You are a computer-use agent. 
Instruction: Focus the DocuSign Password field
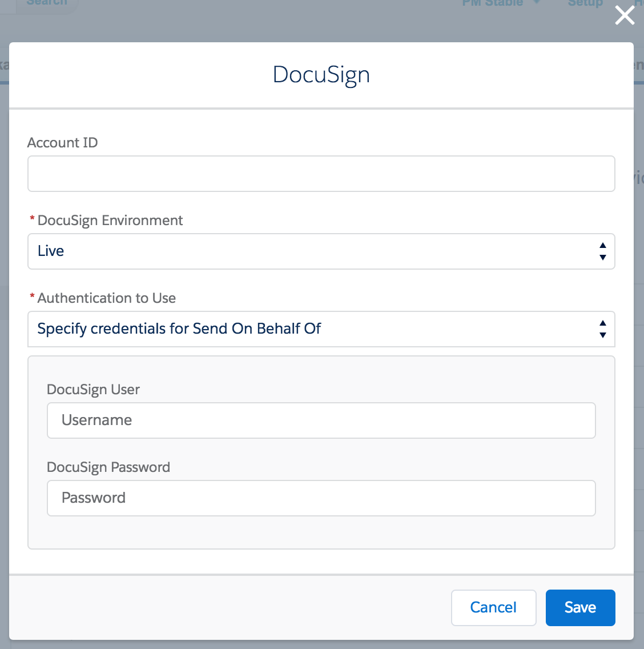[x=321, y=498]
